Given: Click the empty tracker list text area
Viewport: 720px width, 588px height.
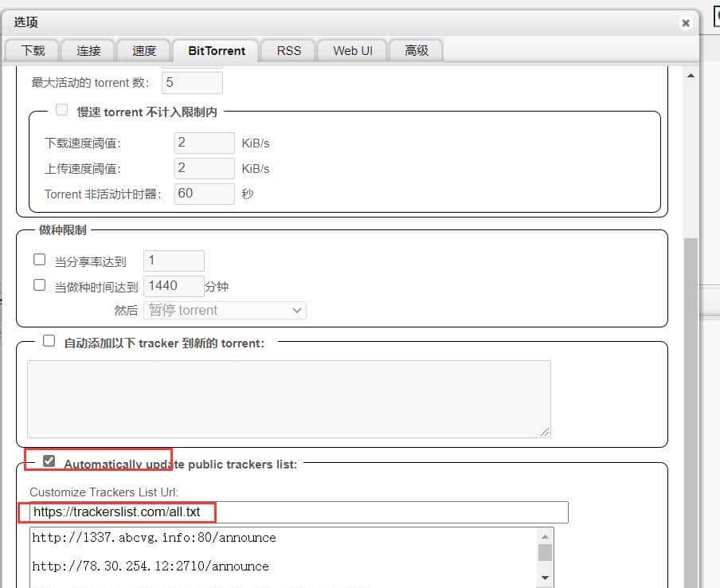Looking at the screenshot, I should [288, 398].
